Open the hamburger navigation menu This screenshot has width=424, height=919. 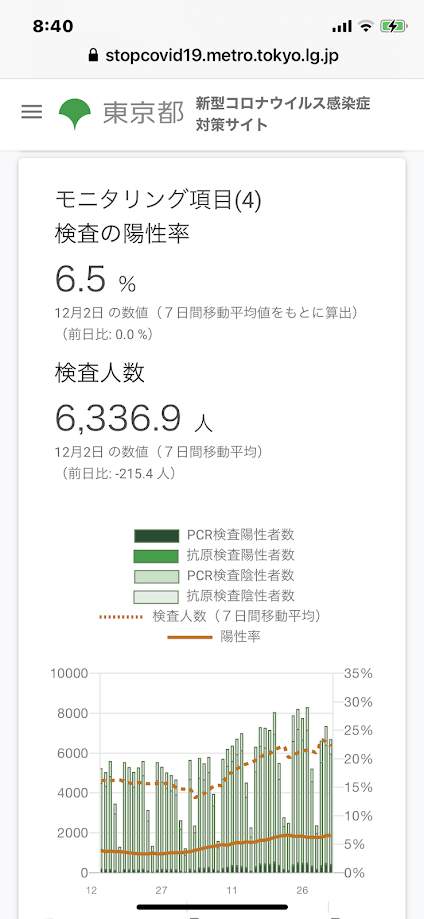pyautogui.click(x=32, y=112)
